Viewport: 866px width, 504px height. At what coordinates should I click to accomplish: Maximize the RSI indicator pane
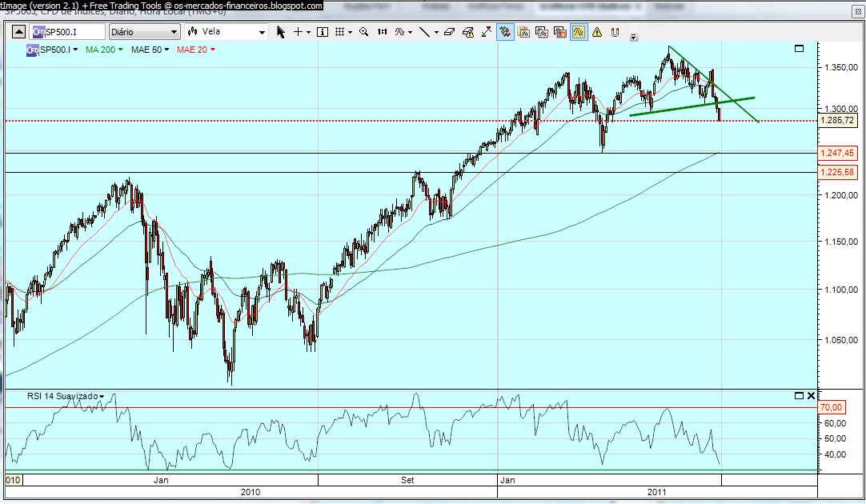tap(800, 396)
